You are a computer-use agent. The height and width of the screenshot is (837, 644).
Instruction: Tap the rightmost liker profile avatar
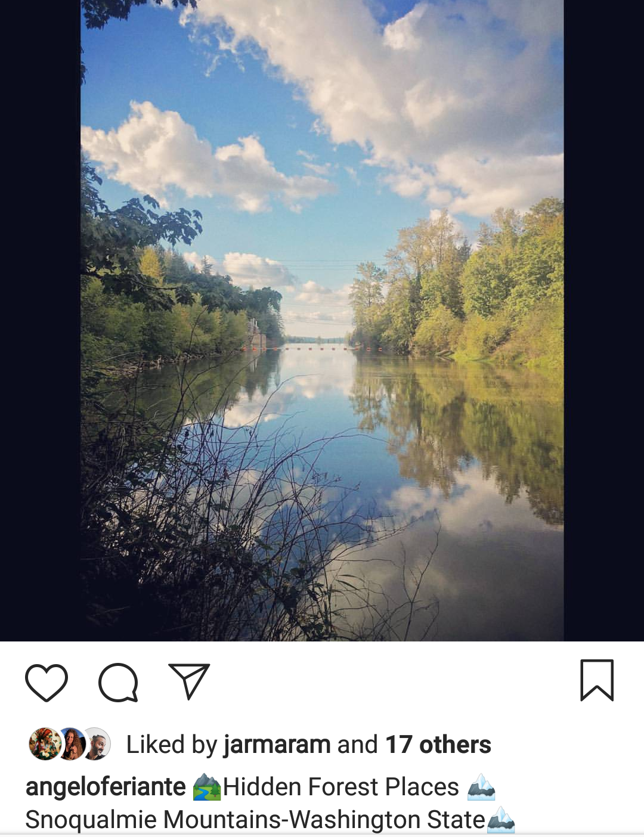(x=96, y=744)
